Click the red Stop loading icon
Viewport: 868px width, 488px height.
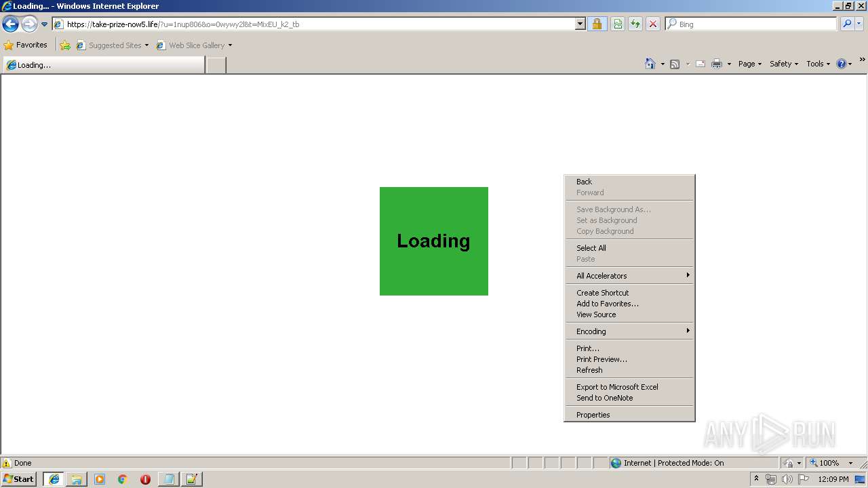point(653,24)
